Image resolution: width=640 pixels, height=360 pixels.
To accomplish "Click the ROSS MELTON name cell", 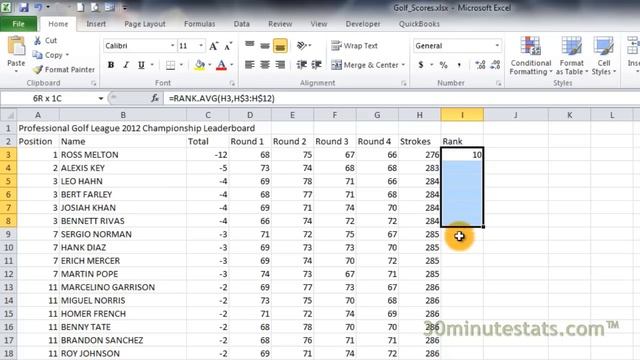I will (x=123, y=155).
